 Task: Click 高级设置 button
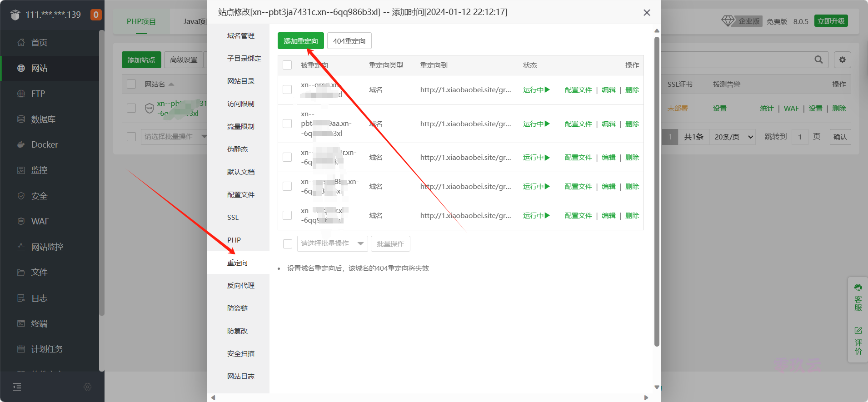(x=184, y=60)
